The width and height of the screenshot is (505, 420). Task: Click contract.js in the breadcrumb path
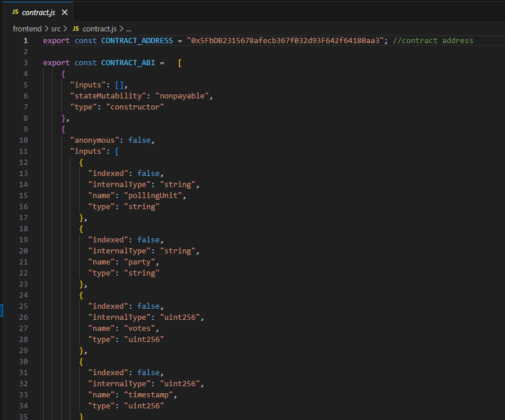(x=100, y=29)
